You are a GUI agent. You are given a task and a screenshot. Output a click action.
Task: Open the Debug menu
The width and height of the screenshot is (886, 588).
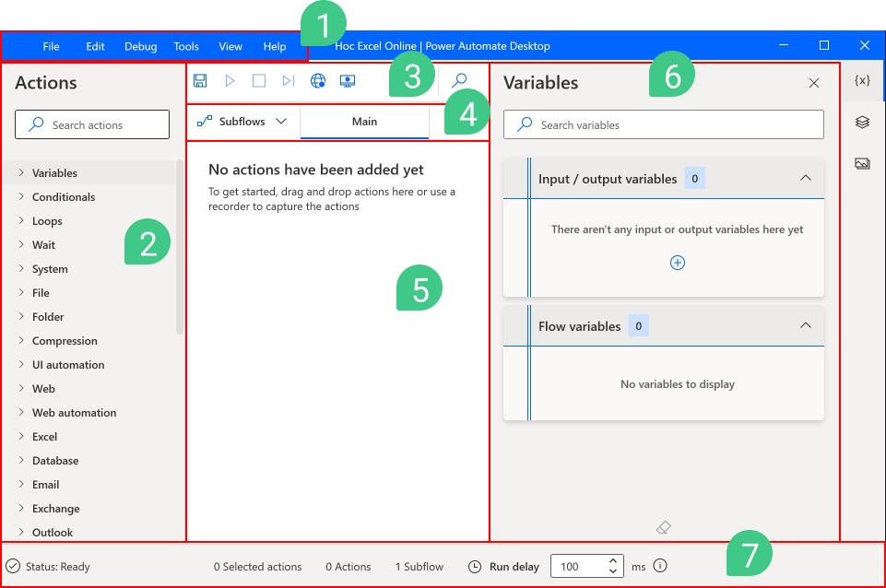pos(140,46)
